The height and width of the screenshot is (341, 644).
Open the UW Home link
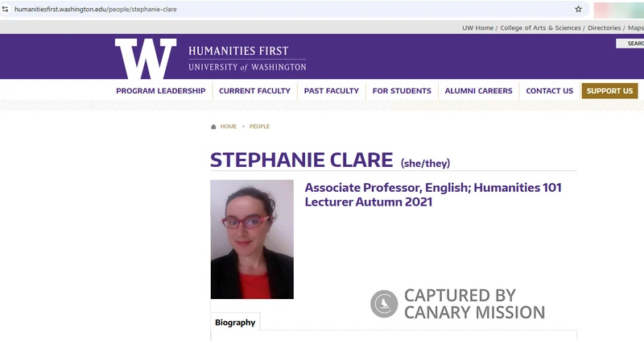[x=477, y=28]
